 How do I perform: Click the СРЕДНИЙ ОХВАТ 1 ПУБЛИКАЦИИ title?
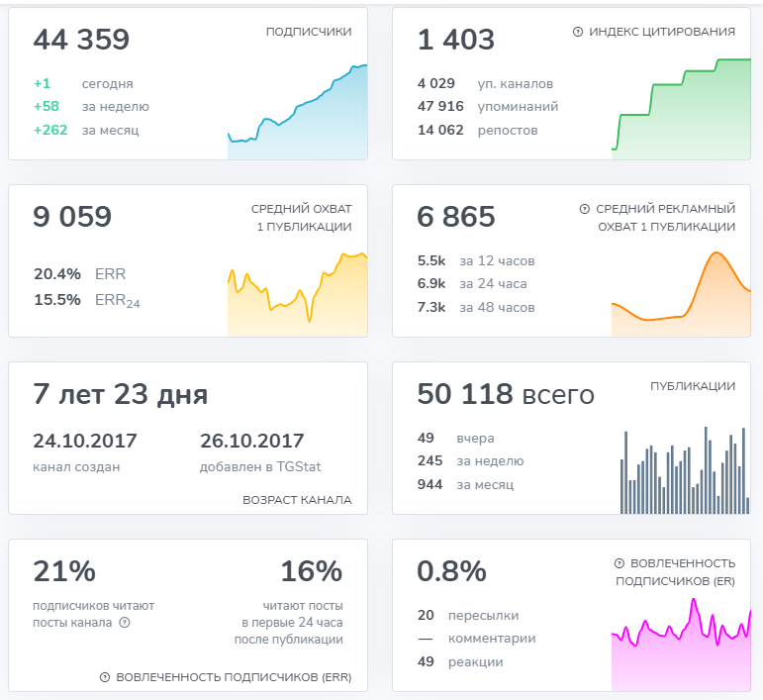click(302, 218)
